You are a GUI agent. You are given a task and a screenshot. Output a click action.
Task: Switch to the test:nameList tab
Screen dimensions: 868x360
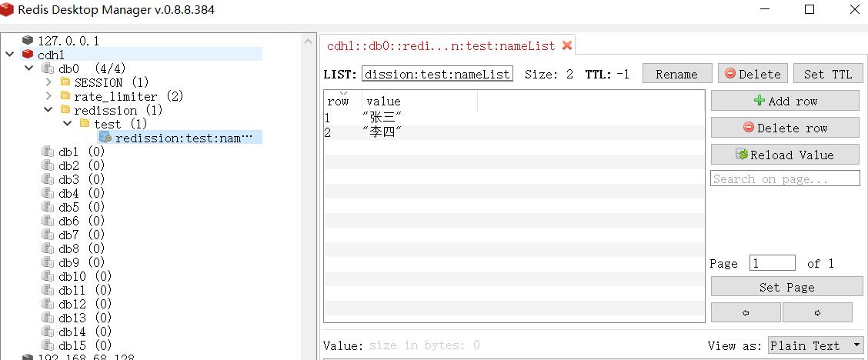(441, 45)
